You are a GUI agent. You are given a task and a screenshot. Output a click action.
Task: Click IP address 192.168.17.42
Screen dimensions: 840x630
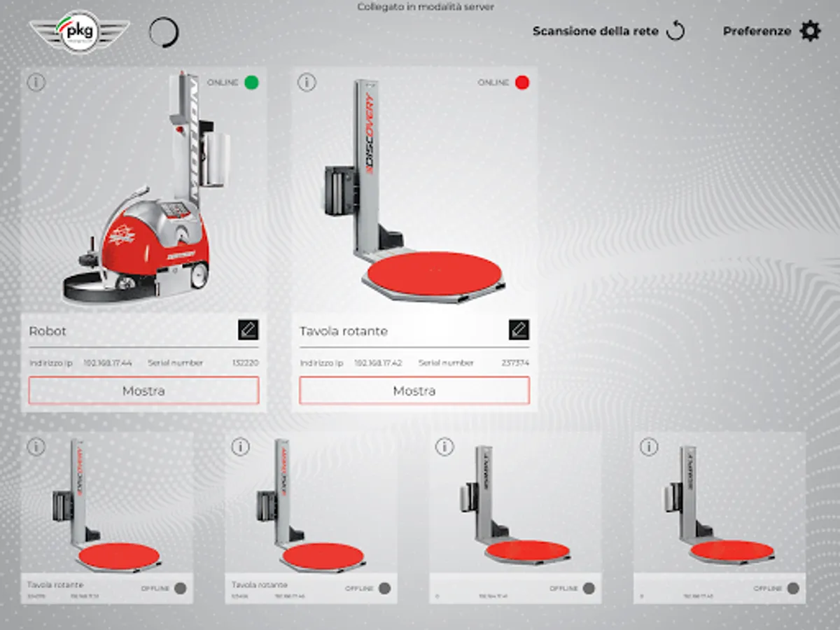point(378,363)
